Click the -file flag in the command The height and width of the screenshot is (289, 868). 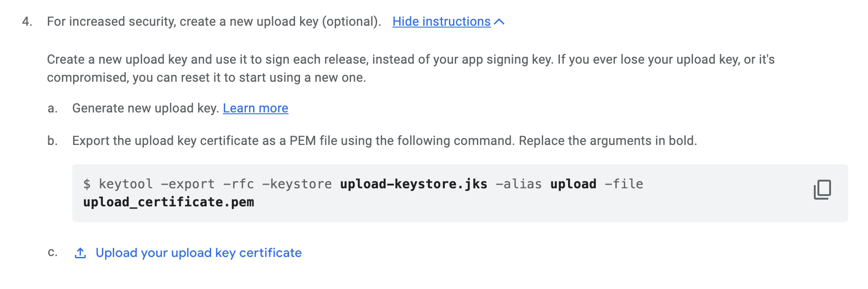624,184
